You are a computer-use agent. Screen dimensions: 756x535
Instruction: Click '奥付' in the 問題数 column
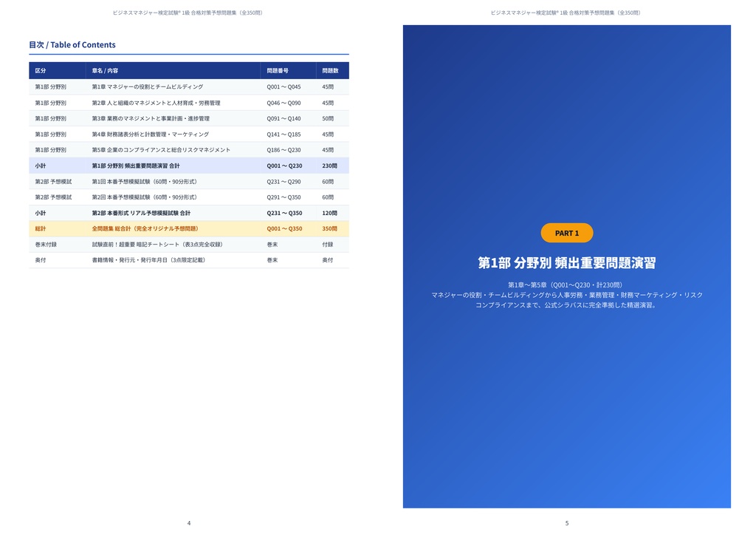[x=328, y=260]
